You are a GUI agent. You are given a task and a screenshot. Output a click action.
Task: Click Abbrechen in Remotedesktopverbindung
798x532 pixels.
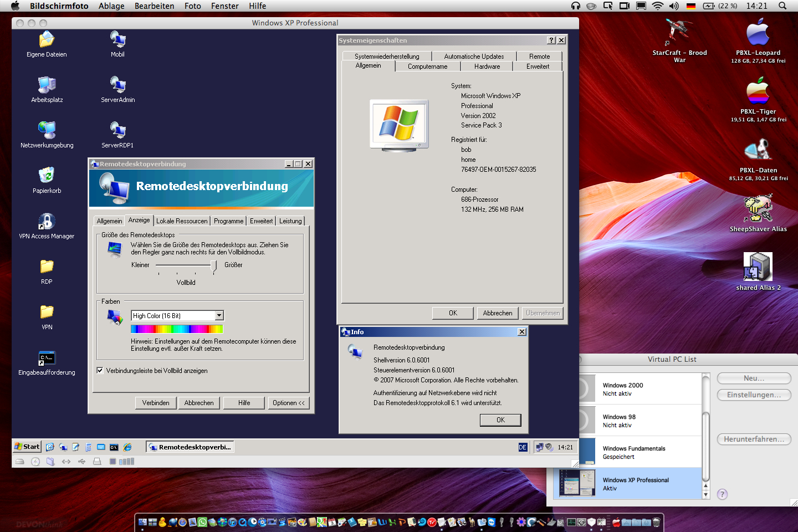click(199, 403)
